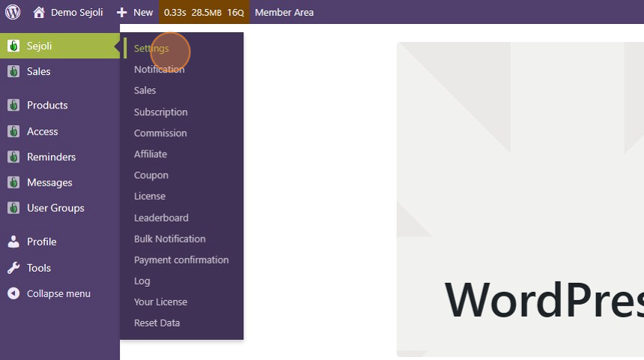This screenshot has height=360, width=644.
Task: Click Collapse menu text
Action: (58, 294)
